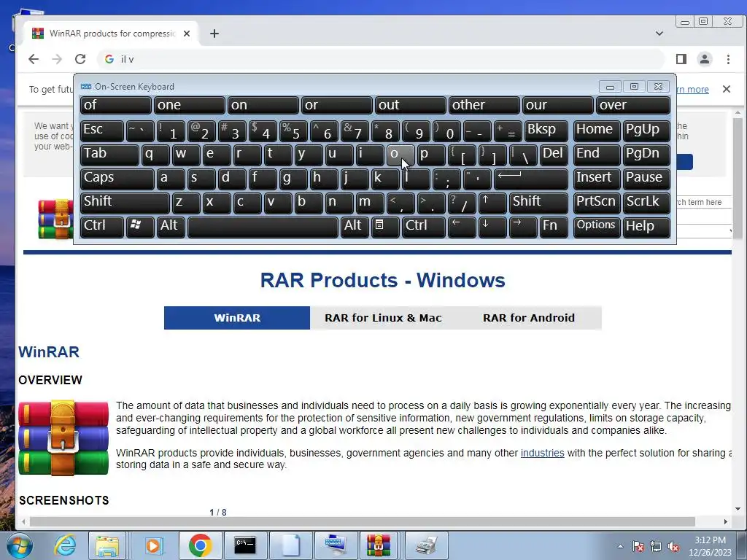Toggle the right Shift key
747x560 pixels.
[539, 202]
